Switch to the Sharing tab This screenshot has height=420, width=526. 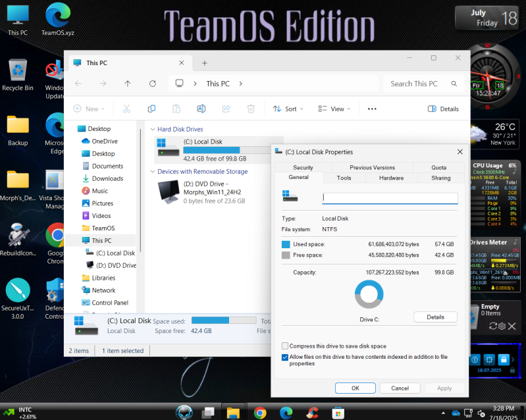[x=441, y=178]
